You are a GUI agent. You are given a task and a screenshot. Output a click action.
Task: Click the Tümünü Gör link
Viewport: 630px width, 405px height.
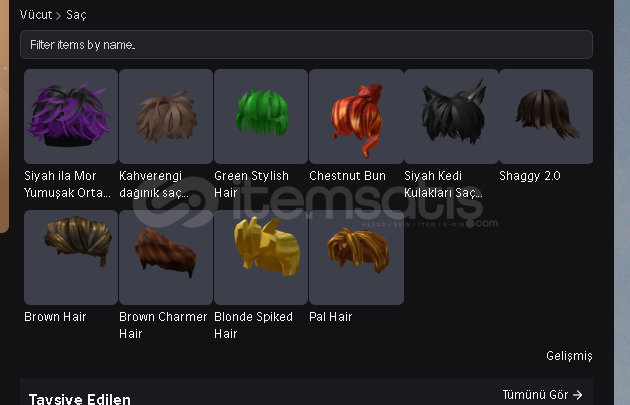pos(535,395)
